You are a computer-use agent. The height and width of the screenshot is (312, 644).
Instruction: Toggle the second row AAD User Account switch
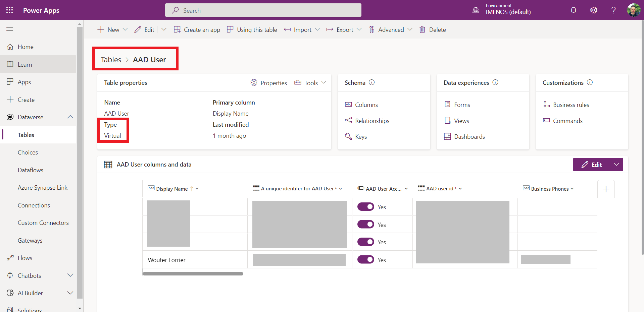point(365,224)
